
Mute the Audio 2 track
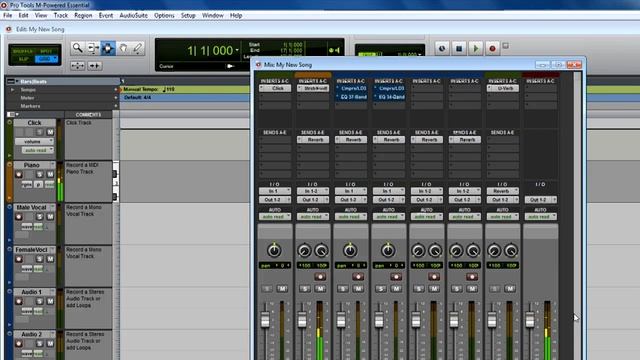50,343
